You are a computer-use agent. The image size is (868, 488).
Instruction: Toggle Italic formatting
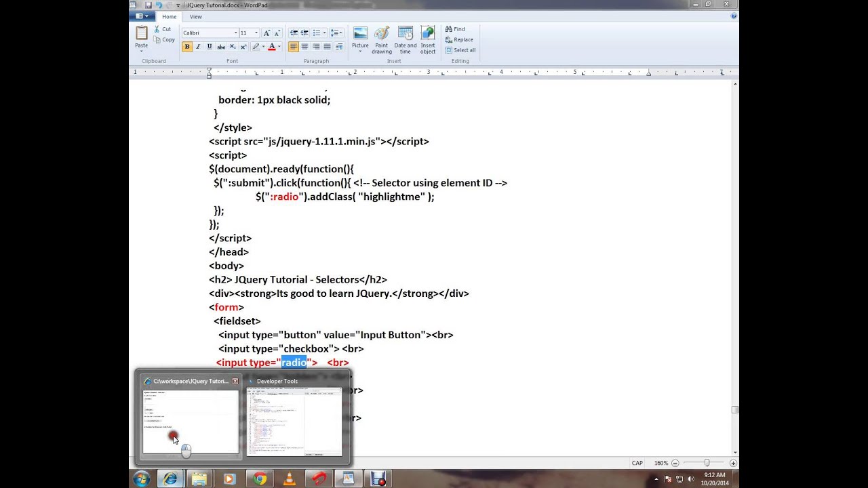point(198,47)
